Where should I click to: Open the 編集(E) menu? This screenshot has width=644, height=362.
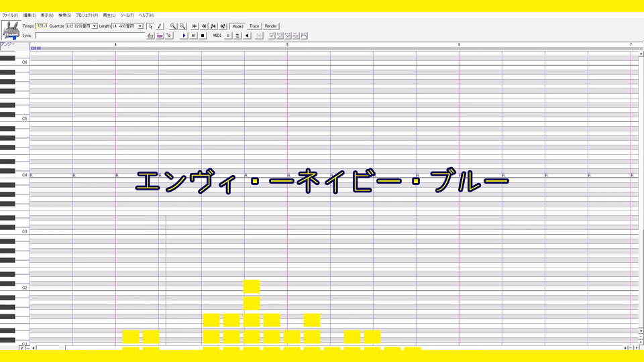[x=29, y=15]
